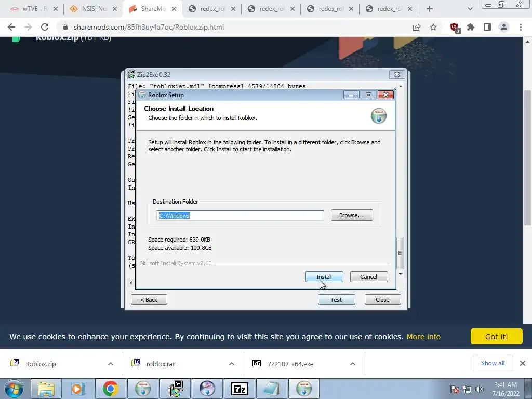Image resolution: width=532 pixels, height=399 pixels.
Task: Click the Destination Folder path field
Action: 240,216
